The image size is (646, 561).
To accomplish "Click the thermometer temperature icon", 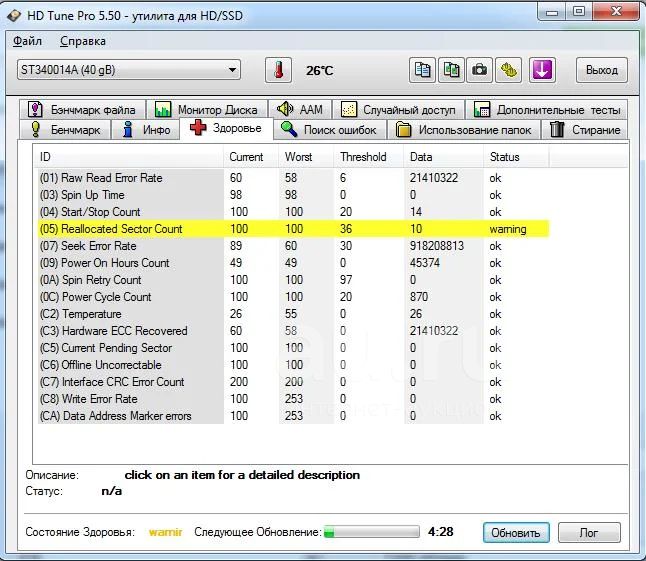I will [277, 71].
